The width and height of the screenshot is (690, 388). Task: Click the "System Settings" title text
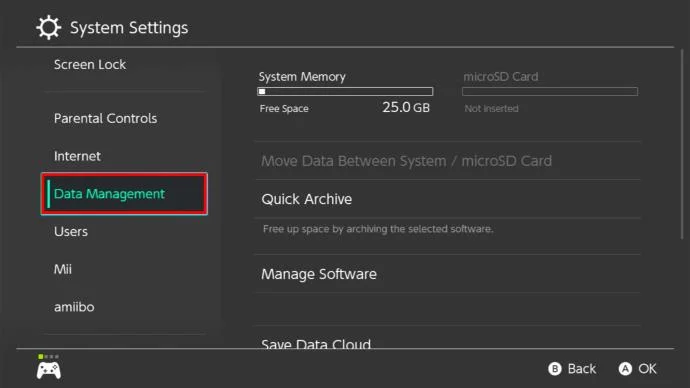click(129, 28)
